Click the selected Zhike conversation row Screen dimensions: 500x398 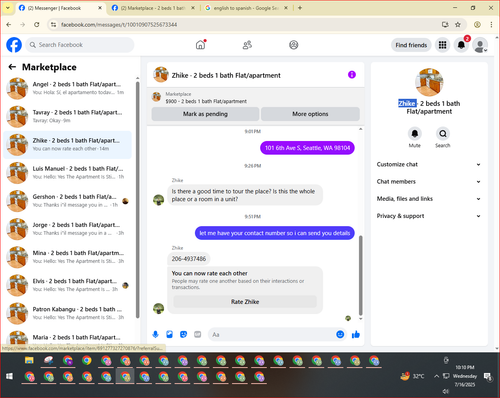[68, 145]
